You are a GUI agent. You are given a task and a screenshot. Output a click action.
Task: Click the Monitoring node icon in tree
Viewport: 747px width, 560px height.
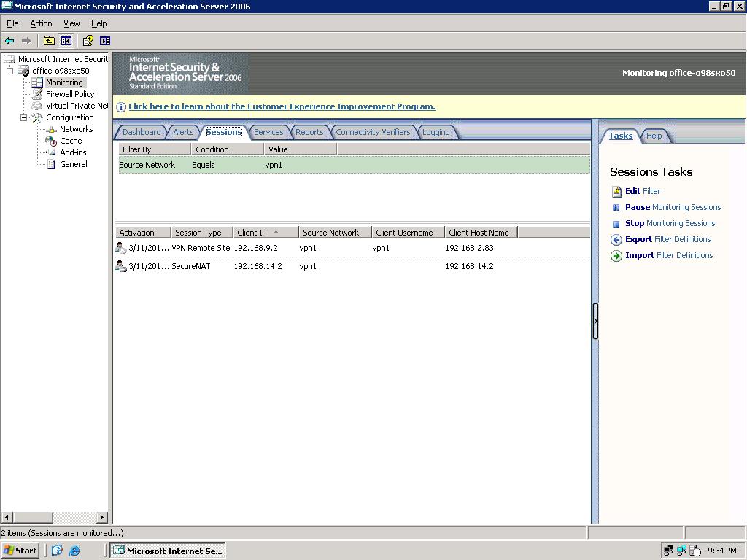pyautogui.click(x=37, y=82)
